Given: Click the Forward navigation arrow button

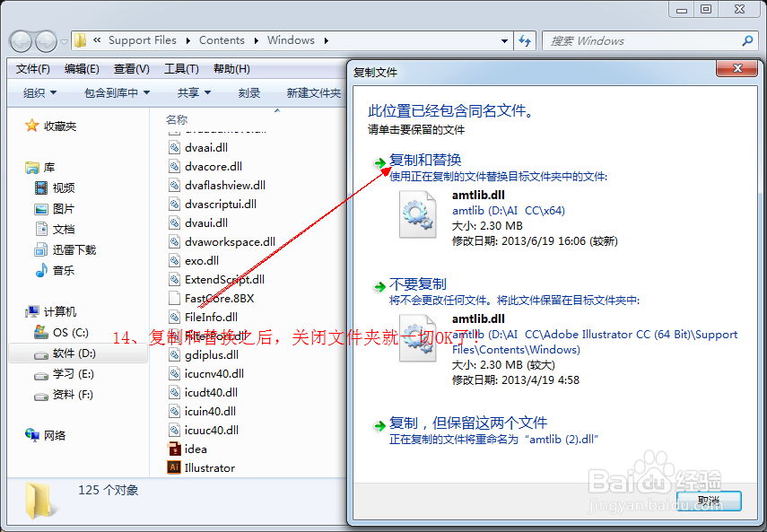Looking at the screenshot, I should (47, 41).
